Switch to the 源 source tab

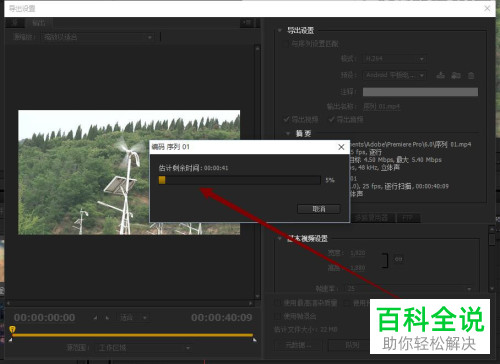coord(15,23)
